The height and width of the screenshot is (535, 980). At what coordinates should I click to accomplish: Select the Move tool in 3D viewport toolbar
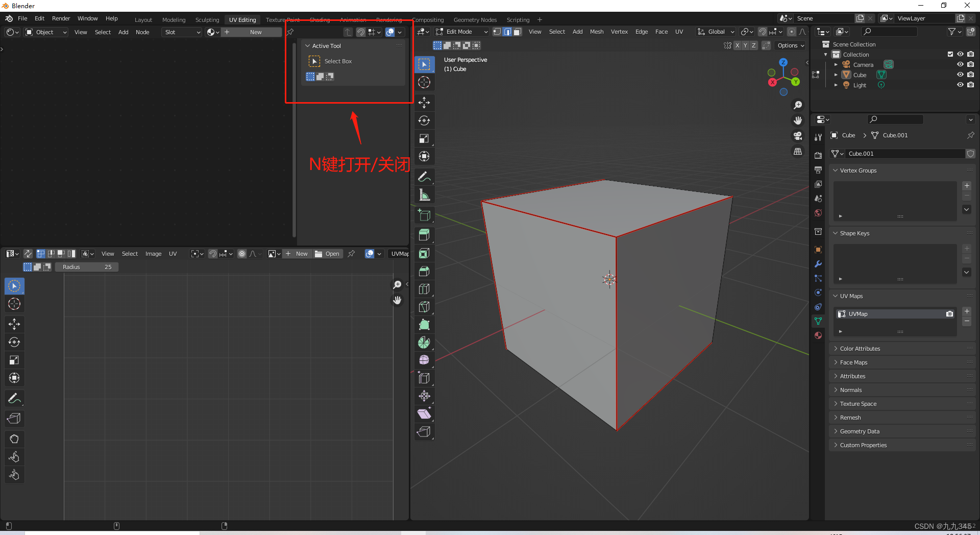pyautogui.click(x=424, y=103)
